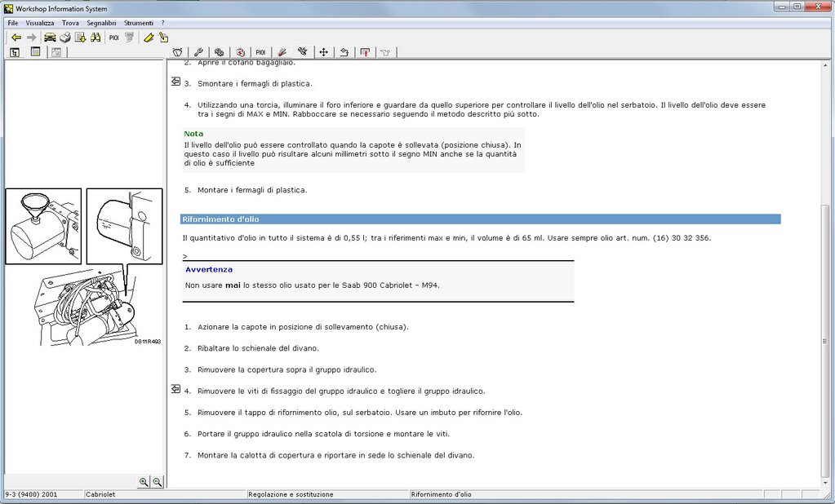
Task: Click status bar entry Rifornimento d'olio
Action: tap(441, 494)
